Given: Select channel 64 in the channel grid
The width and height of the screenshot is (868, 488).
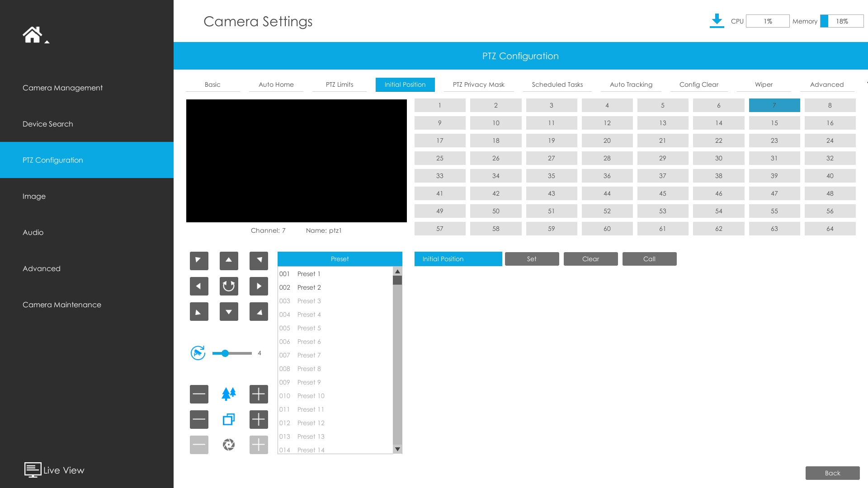Looking at the screenshot, I should [830, 229].
